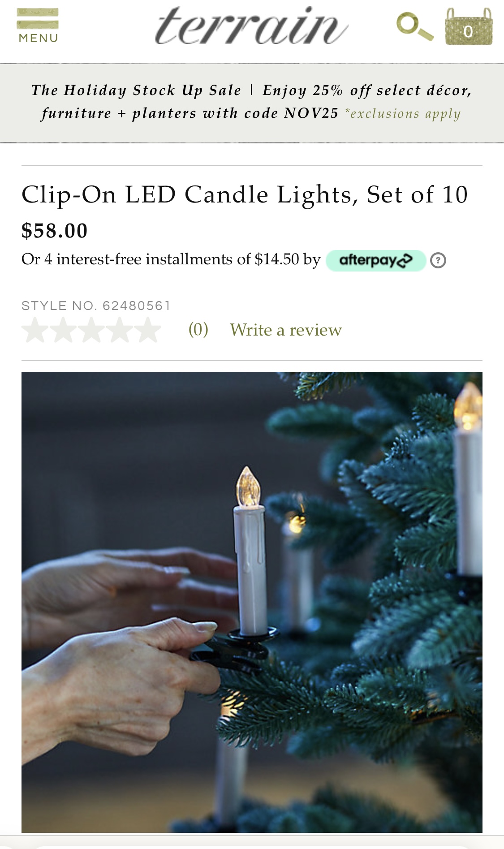
Task: Click the Afterpay info question mark
Action: click(438, 260)
